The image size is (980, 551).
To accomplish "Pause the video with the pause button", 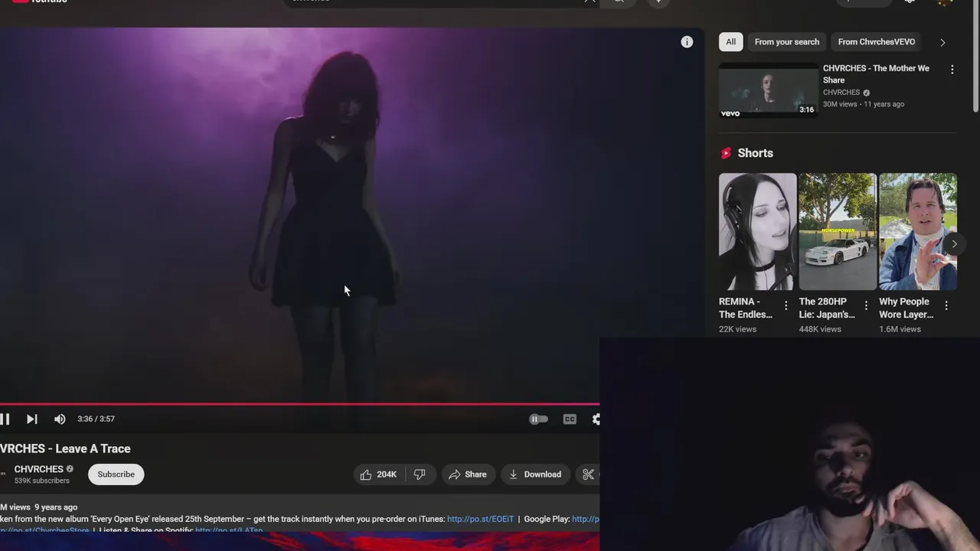I will tap(5, 419).
